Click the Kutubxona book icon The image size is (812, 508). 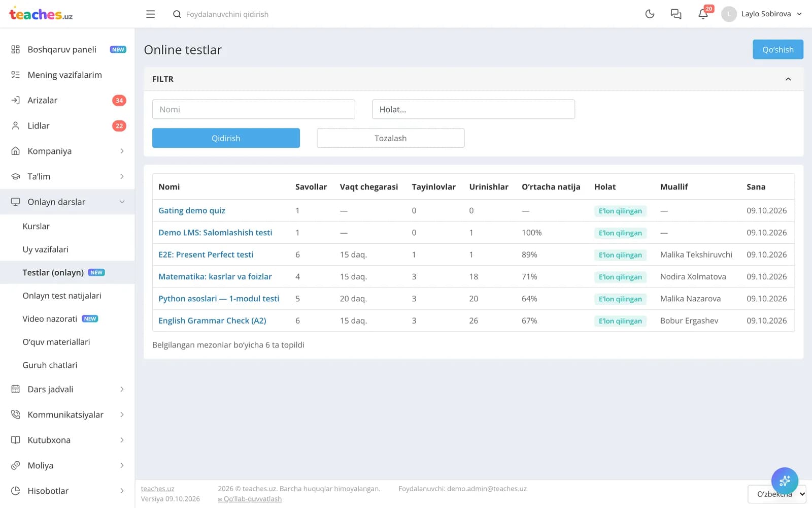point(16,440)
